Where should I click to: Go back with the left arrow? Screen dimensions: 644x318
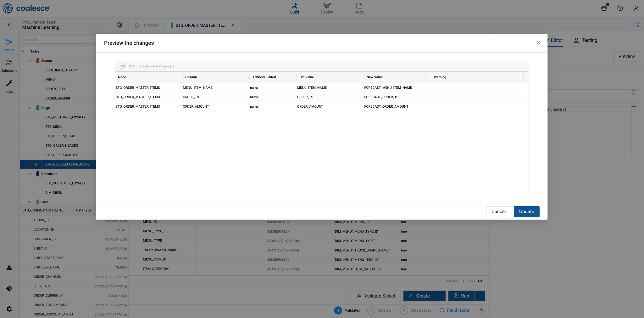[10, 25]
